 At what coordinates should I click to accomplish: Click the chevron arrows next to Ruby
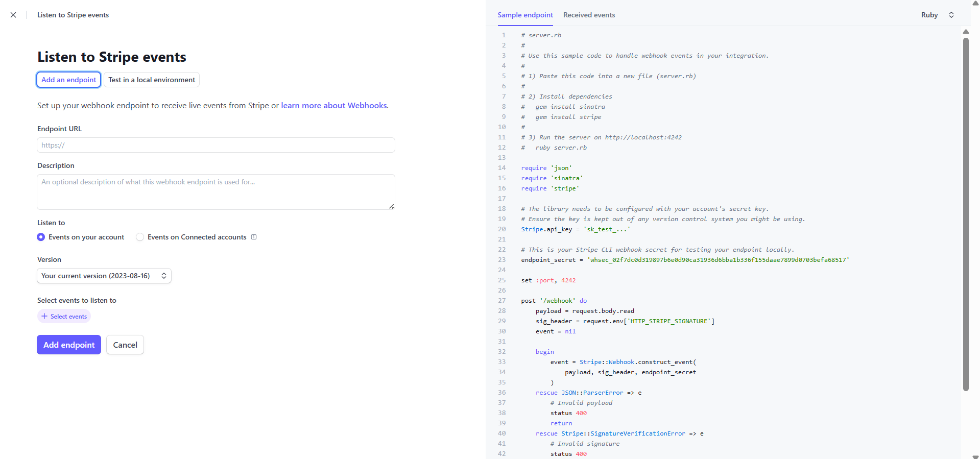(951, 15)
